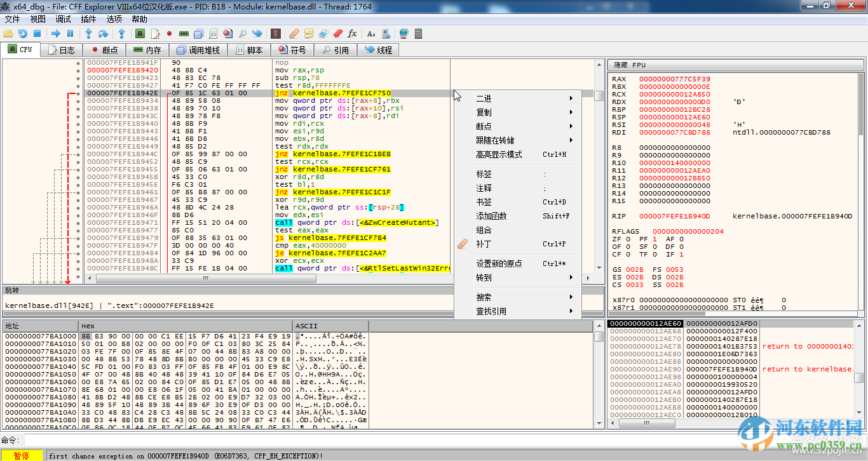Stop debugging square icon
868x461 pixels.
[x=37, y=33]
